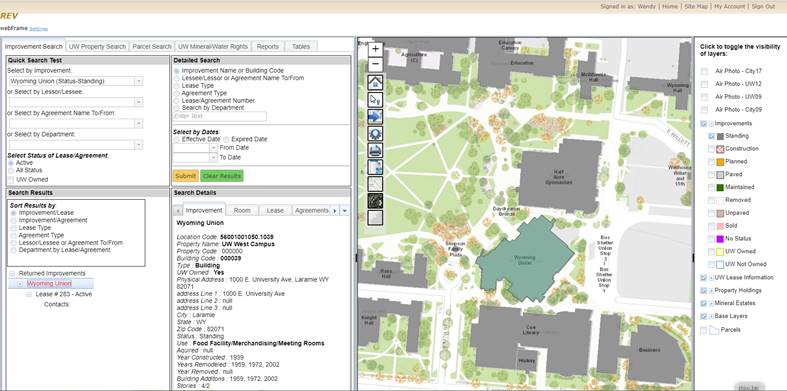
Task: Enable the No Status layer checkbox
Action: (x=711, y=239)
